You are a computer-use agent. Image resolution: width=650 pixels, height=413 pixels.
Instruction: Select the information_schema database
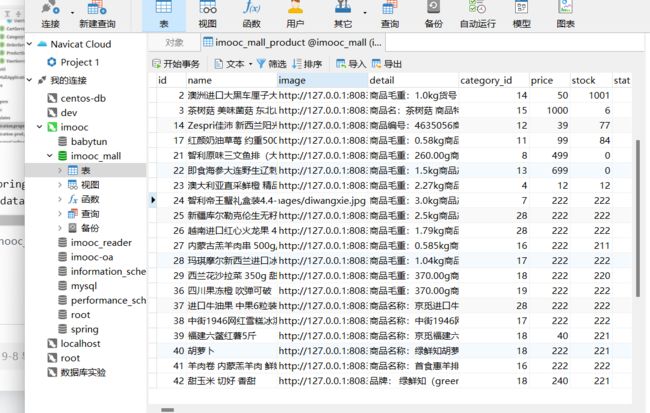pyautogui.click(x=108, y=272)
